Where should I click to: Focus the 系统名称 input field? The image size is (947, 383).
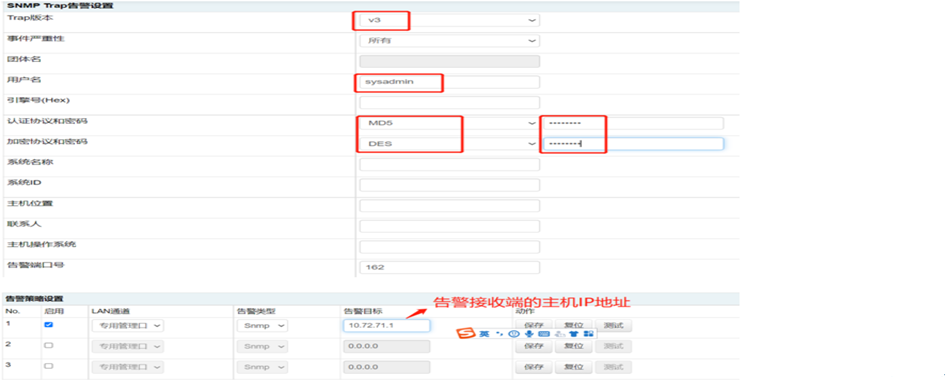point(449,164)
